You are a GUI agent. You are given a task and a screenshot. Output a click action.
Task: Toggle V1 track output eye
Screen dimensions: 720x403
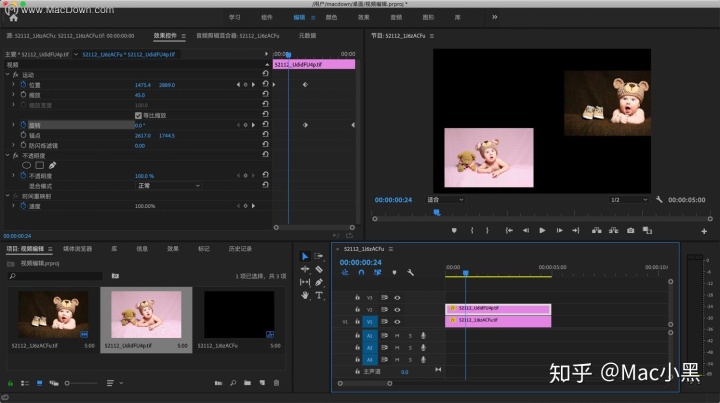397,322
